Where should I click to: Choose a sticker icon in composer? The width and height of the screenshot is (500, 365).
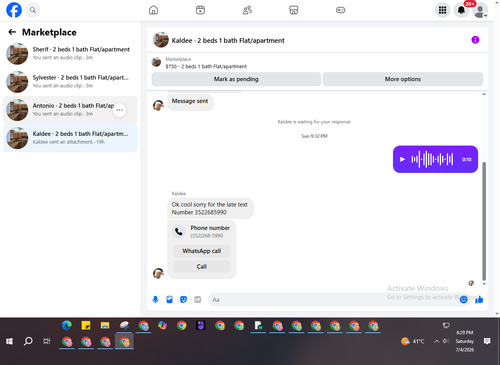tap(183, 299)
